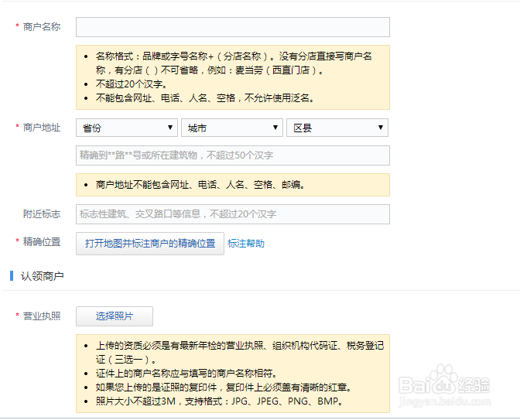Open the 标注帮助 link
Viewport: 520px width, 420px height.
tap(246, 244)
